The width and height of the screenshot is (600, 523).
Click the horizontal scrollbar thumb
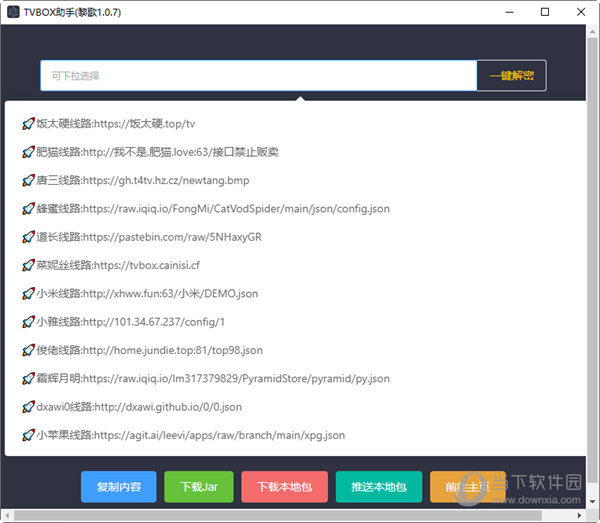click(x=278, y=515)
